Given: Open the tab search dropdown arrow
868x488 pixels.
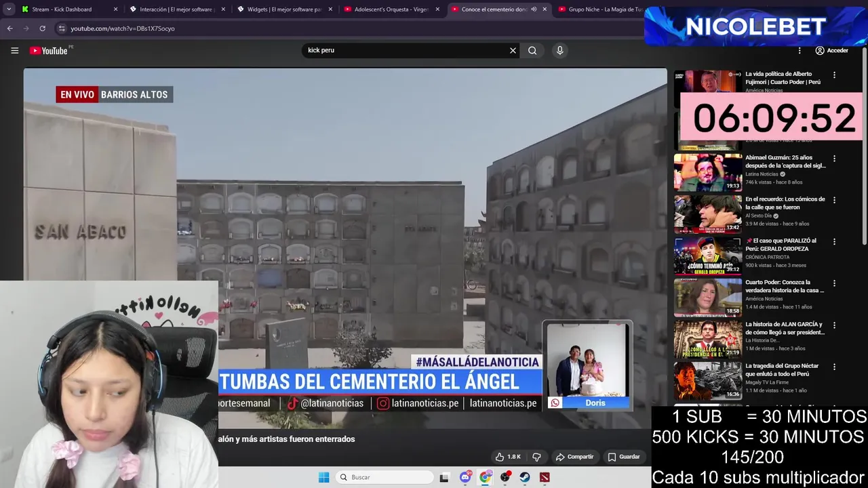Looking at the screenshot, I should click(9, 9).
